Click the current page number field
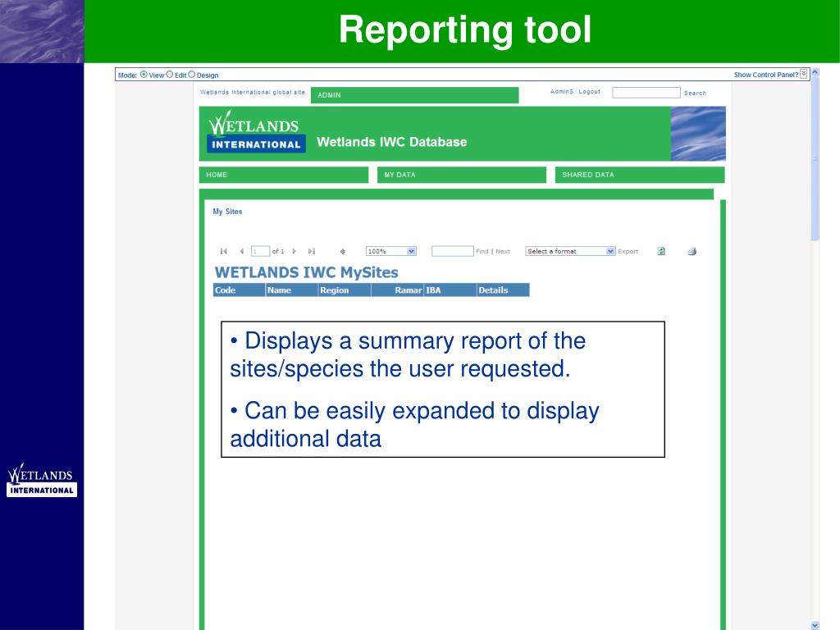The image size is (840, 630). (x=260, y=251)
